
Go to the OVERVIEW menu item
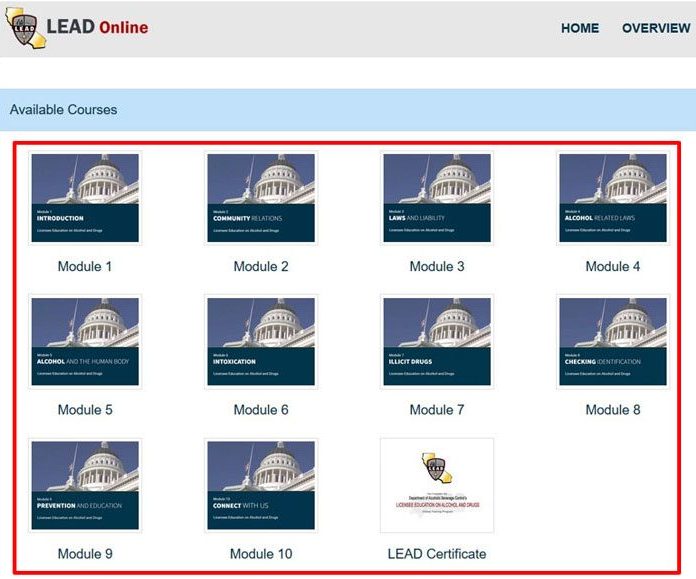point(655,28)
